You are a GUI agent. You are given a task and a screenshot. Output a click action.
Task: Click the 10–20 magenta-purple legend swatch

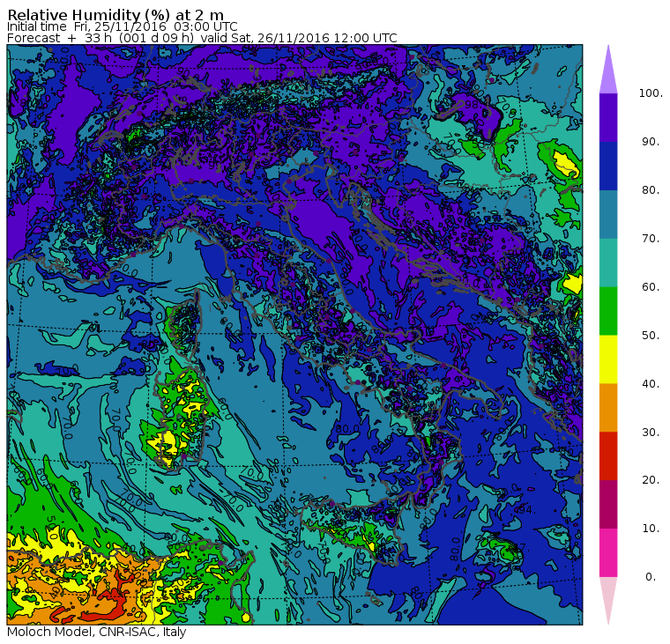pos(608,504)
